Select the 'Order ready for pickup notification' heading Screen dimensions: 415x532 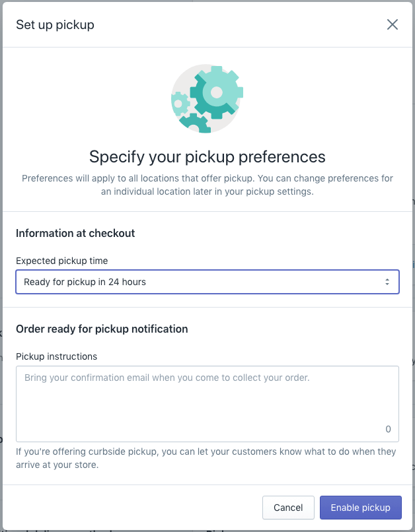[102, 329]
